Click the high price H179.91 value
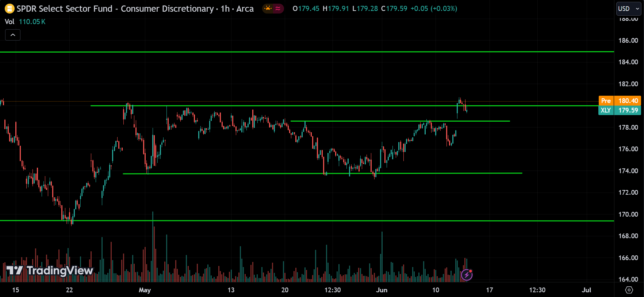Viewport: 644px width, 297px height. coord(336,8)
